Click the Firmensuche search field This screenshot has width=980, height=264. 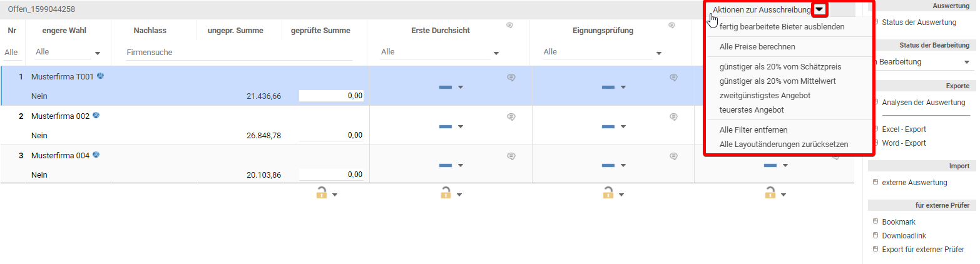pos(238,53)
